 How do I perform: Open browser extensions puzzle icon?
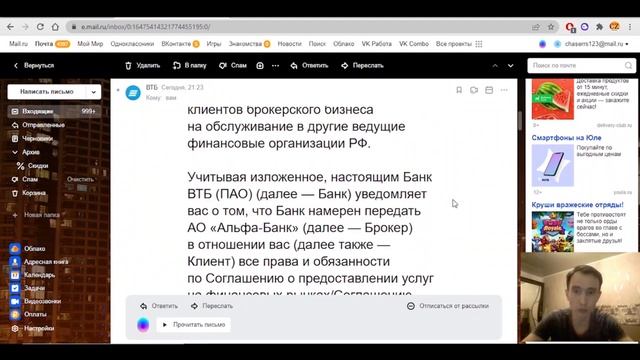[599, 27]
